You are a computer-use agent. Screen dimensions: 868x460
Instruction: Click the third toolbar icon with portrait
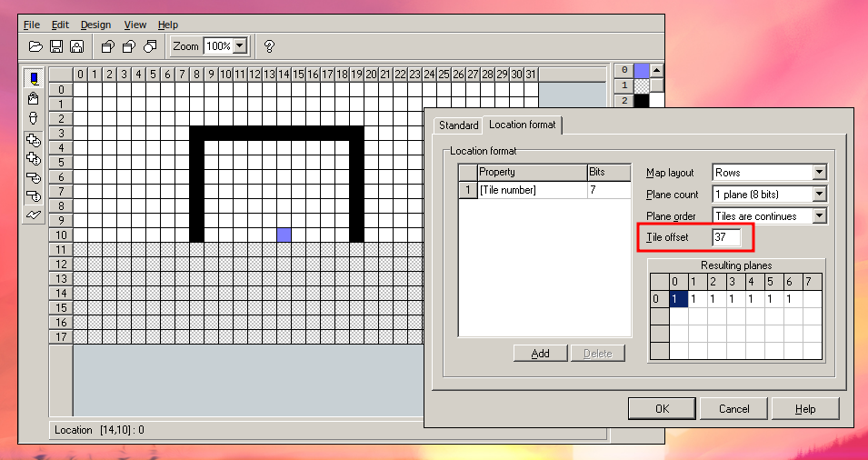point(76,46)
